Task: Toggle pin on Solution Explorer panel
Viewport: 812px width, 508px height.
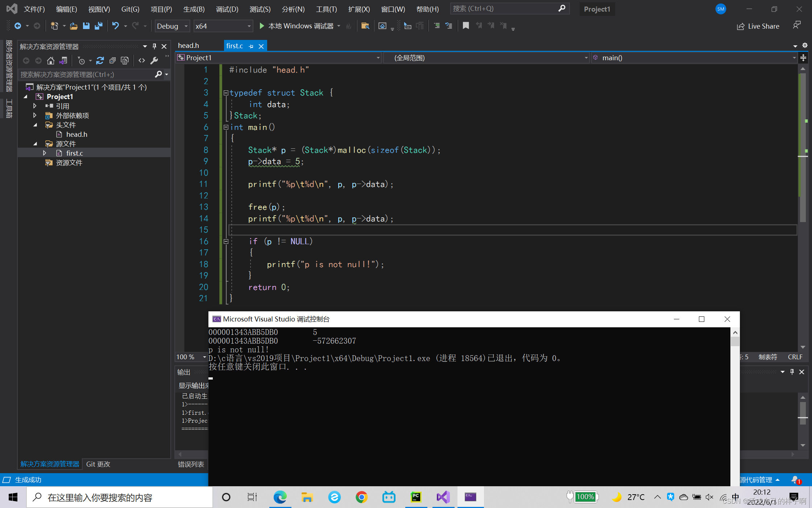Action: (x=154, y=46)
